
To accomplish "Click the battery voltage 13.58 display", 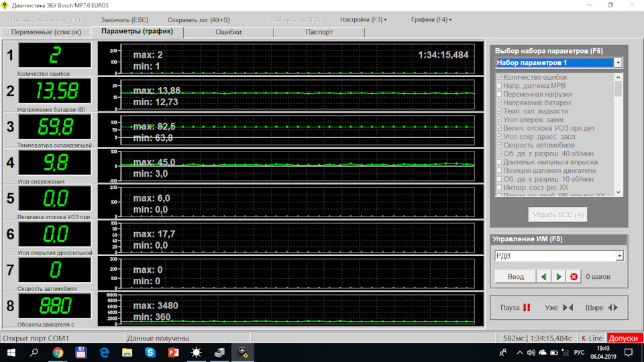I will click(54, 91).
